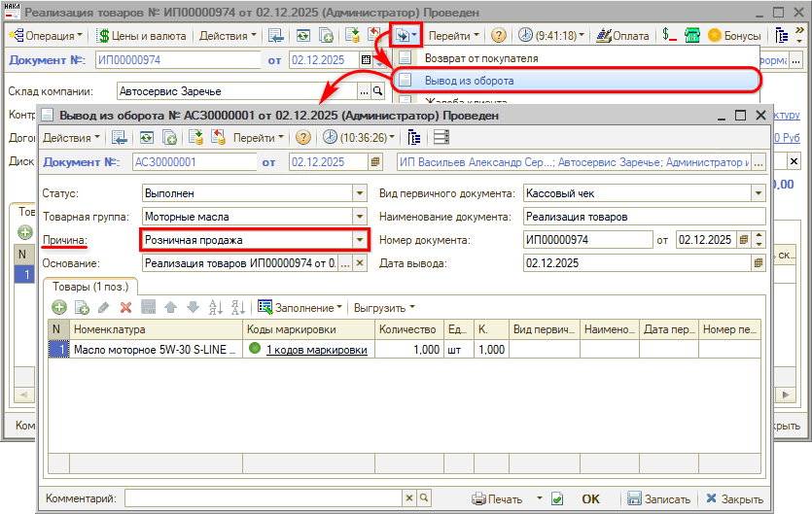Open the Причина dropdown list
812x514 pixels.
pyautogui.click(x=360, y=240)
